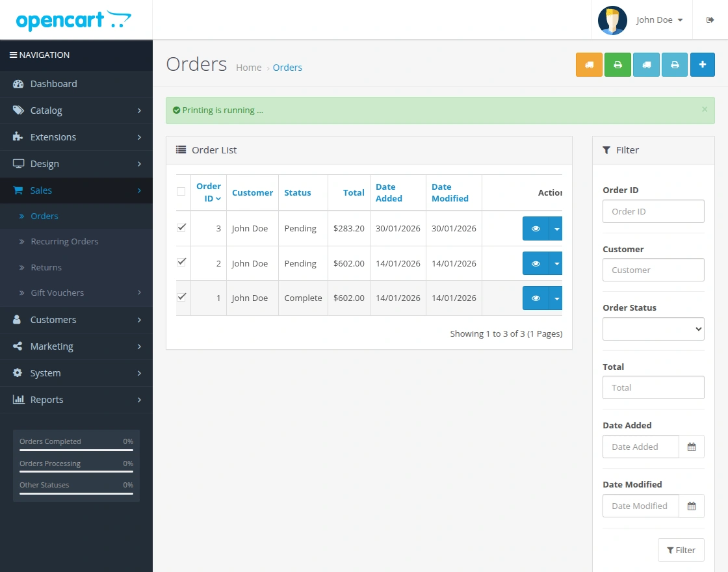Click the Orders breadcrumb link
Viewport: 728px width, 572px height.
pos(287,68)
